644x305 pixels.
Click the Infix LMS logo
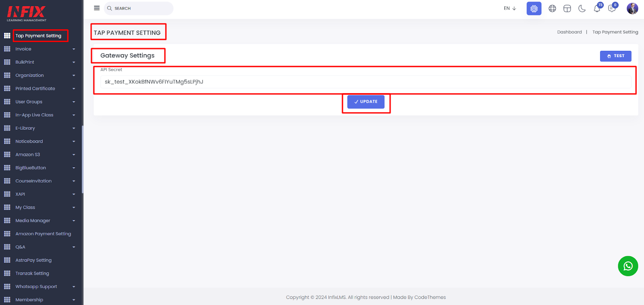point(27,14)
